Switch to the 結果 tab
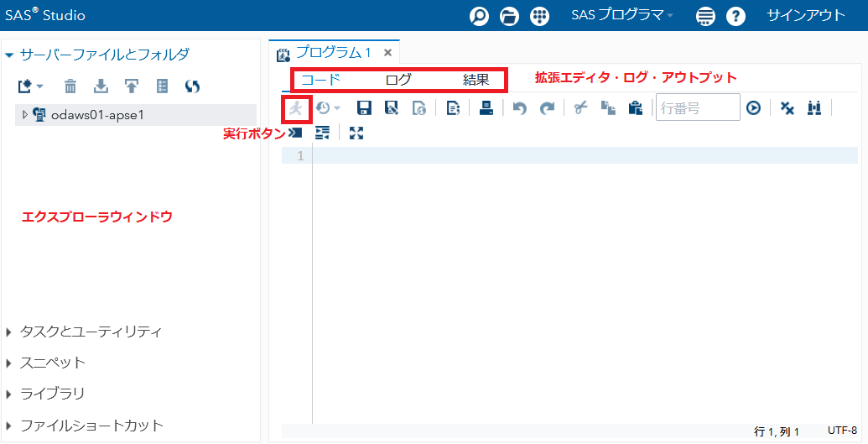The width and height of the screenshot is (868, 444). (476, 80)
